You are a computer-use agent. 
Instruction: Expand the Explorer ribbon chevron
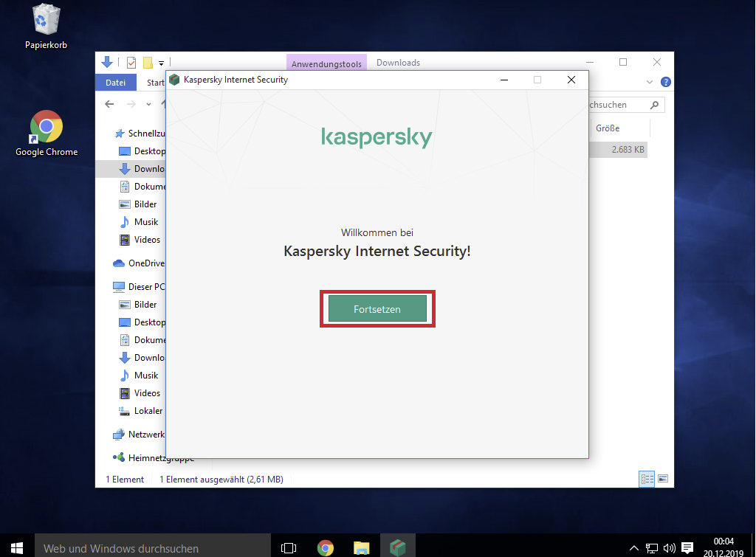point(650,82)
